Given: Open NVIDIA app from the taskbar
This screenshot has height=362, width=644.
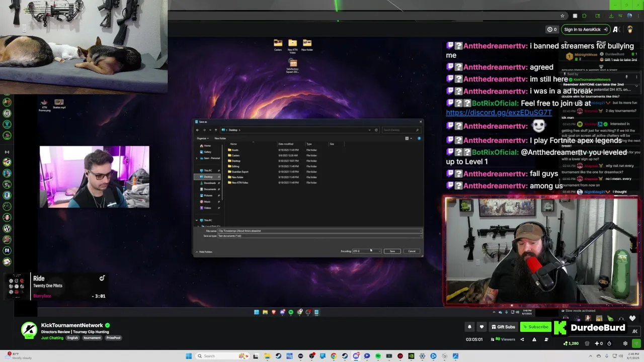Looking at the screenshot, I should tap(411, 356).
